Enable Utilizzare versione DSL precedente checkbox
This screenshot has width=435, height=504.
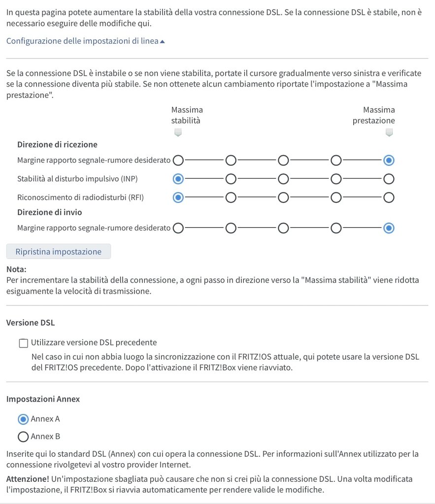pos(23,343)
